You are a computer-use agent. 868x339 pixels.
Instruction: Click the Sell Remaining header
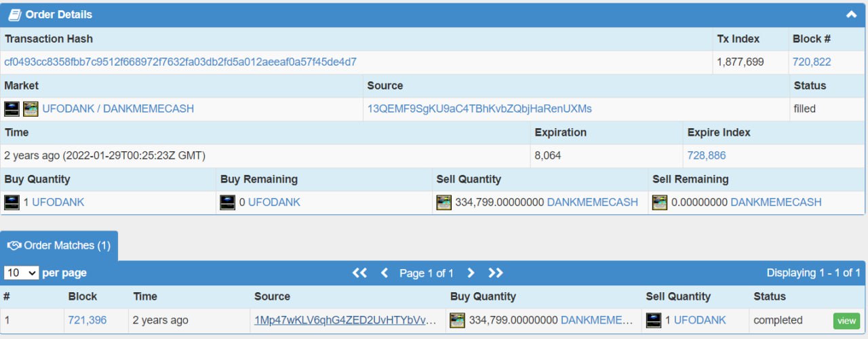[690, 179]
